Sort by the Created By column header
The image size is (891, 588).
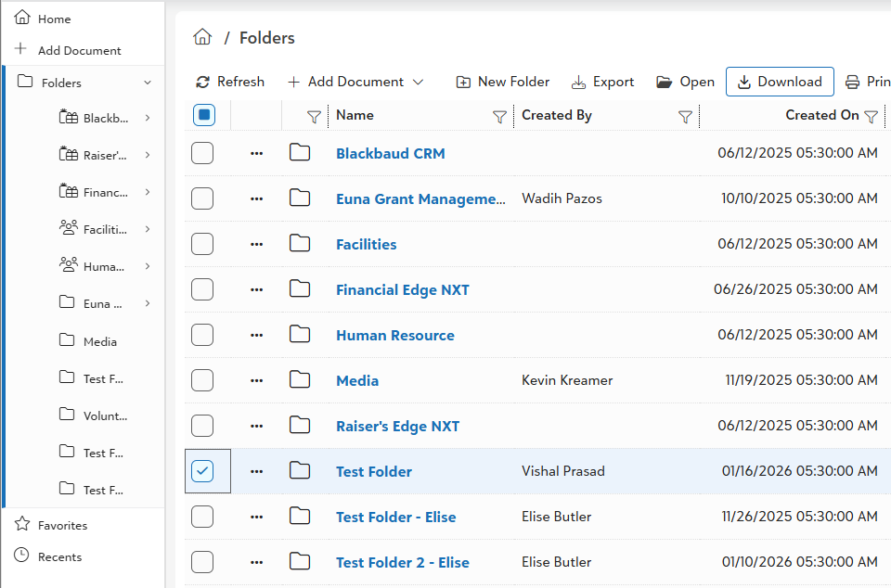coord(557,115)
